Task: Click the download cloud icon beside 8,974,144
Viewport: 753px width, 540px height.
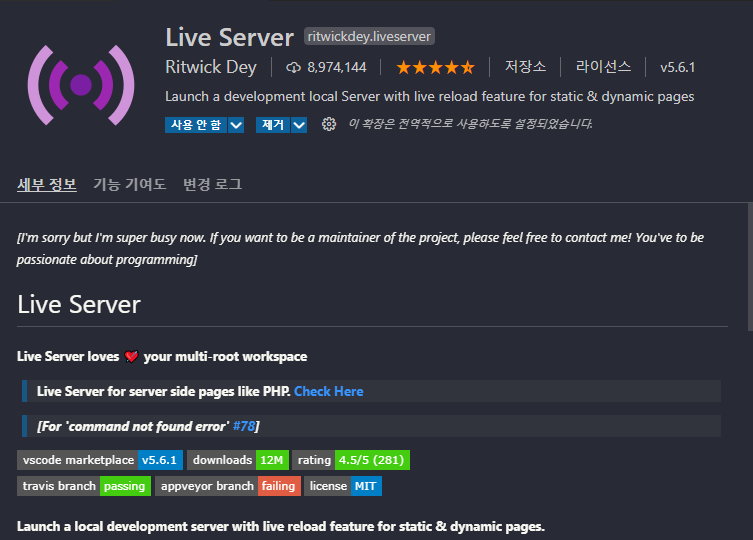Action: coord(293,67)
